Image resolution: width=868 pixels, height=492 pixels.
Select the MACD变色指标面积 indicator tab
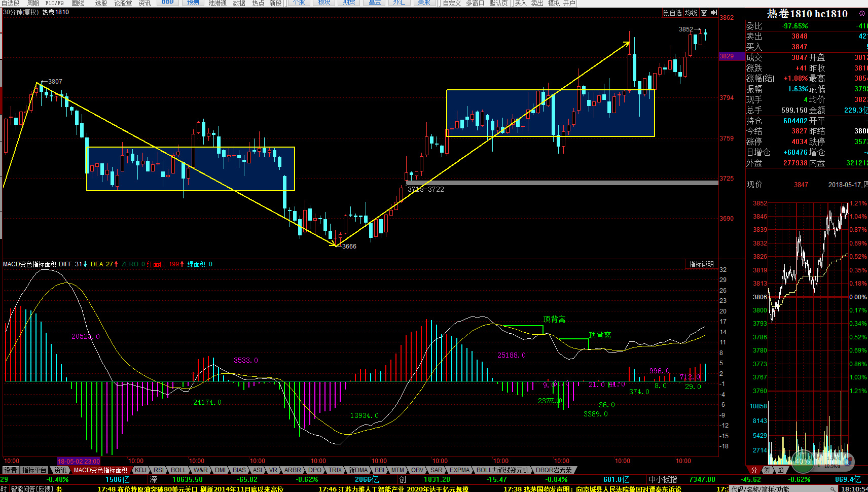click(100, 470)
